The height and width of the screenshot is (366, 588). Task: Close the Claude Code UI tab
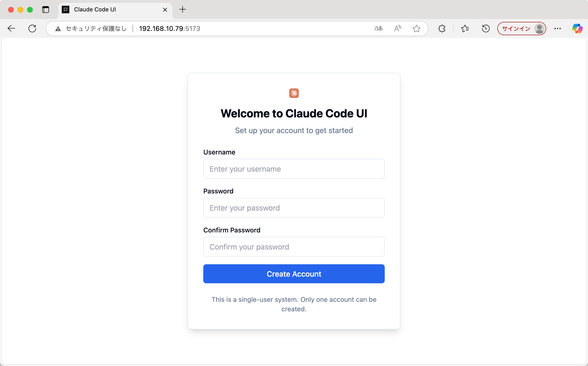[165, 10]
